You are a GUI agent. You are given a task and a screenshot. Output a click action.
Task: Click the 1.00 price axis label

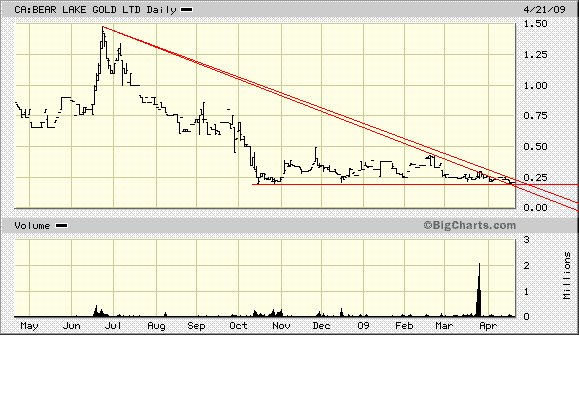(x=535, y=86)
